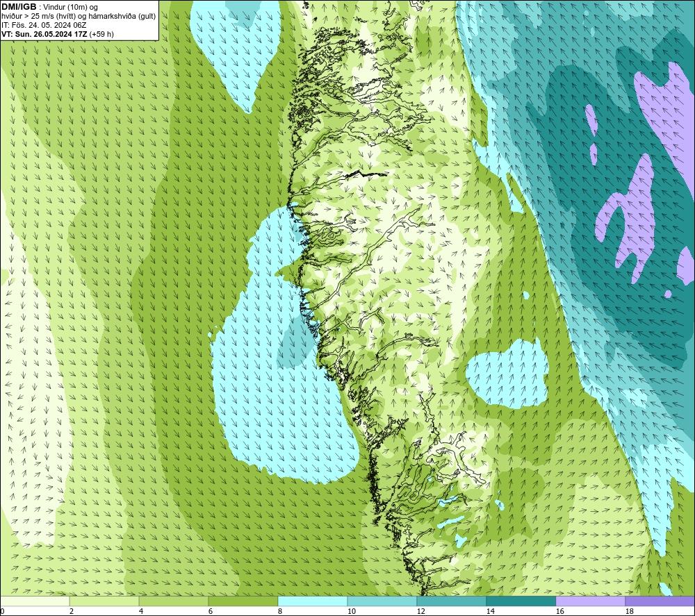Click the legend scale label '0'
The image size is (695, 616).
coord(3,611)
